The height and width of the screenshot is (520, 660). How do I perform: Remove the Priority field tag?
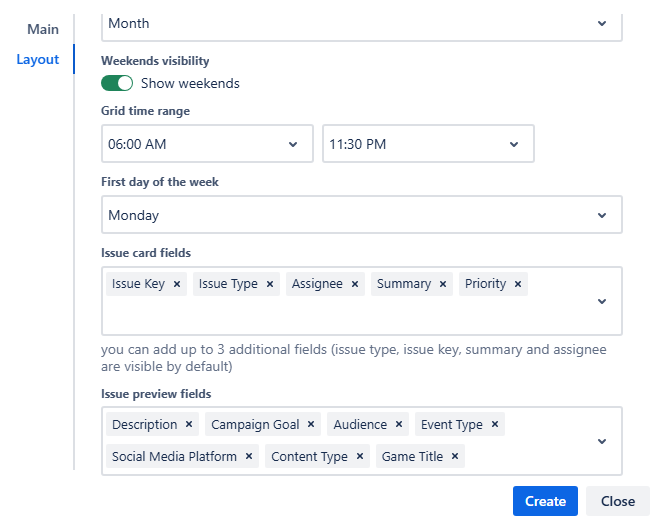pyautogui.click(x=518, y=284)
